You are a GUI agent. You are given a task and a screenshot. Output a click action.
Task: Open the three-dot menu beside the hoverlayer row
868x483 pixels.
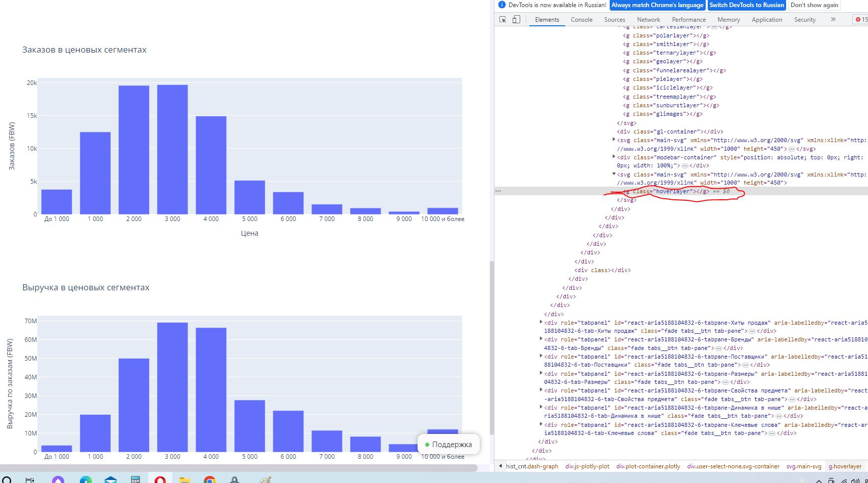pos(498,191)
